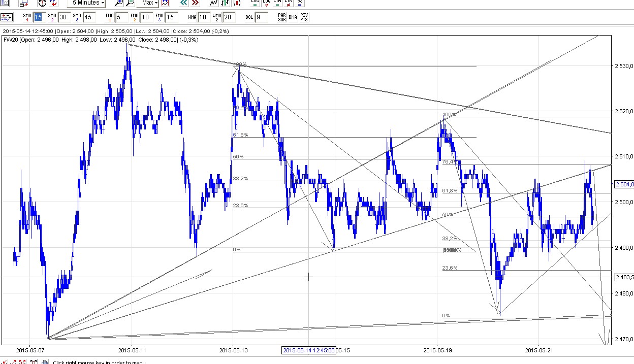Viewport: 634px width, 364px height.
Task: Toggle the EMA 2 indicator
Action: click(135, 17)
